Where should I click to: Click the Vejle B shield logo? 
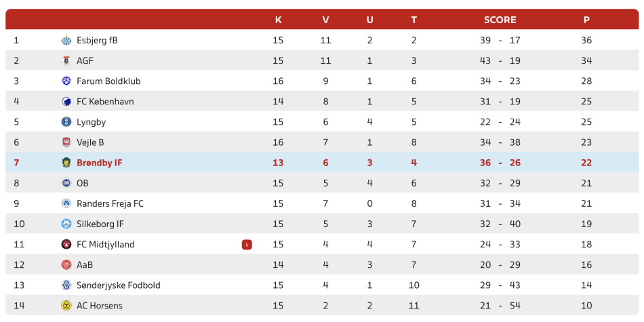(x=66, y=142)
